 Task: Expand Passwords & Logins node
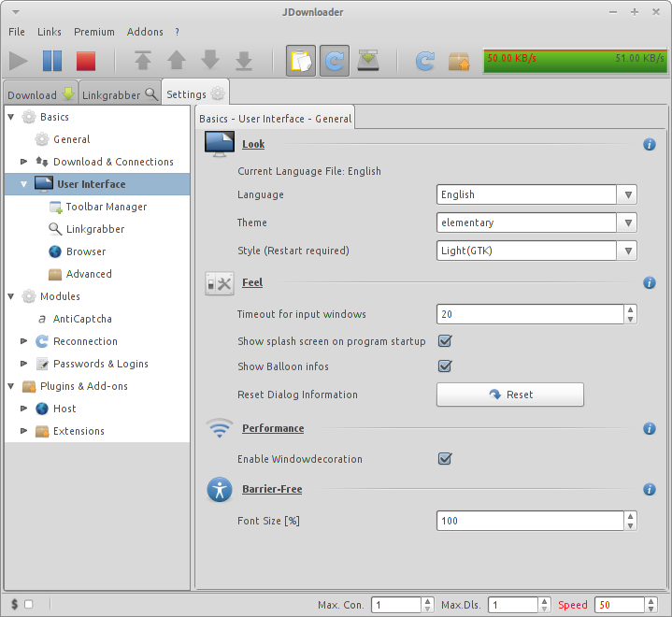click(24, 364)
